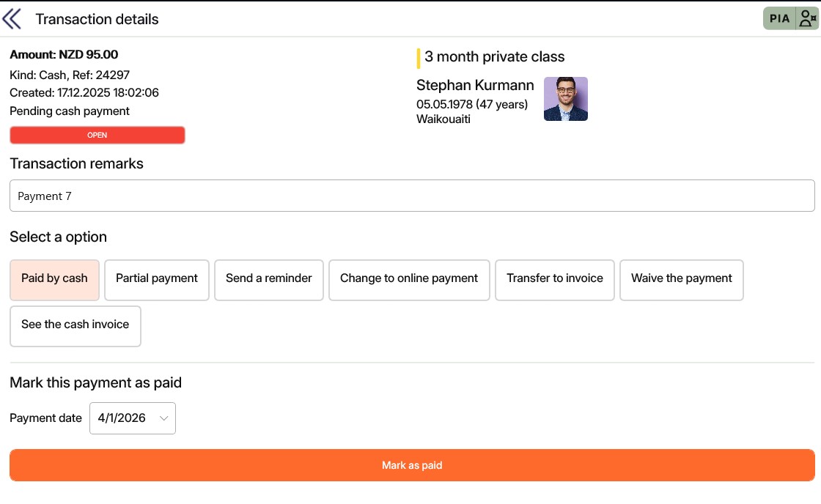Choose Change to online payment
Screen dimensions: 821x504
[x=409, y=280]
